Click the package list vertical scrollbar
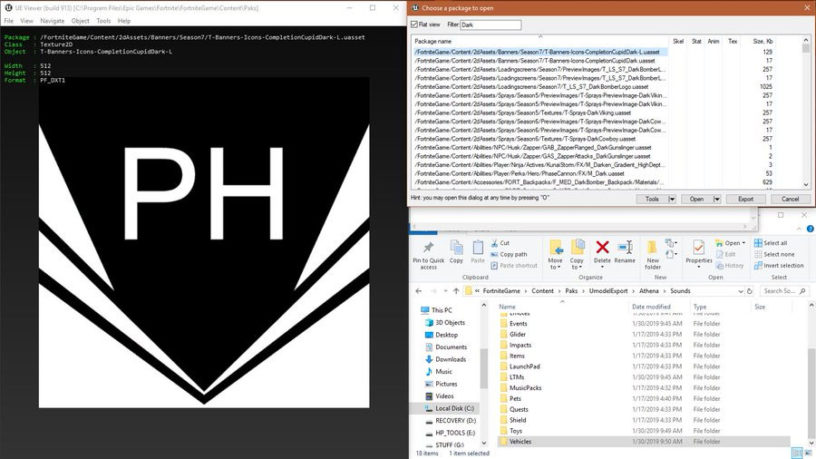Viewport: 816px width, 459px height. [x=806, y=112]
